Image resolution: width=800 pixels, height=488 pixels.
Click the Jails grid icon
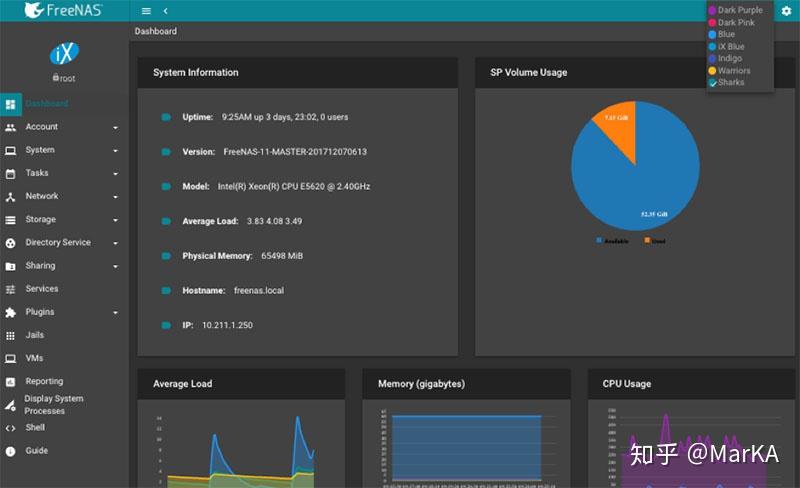[x=10, y=336]
